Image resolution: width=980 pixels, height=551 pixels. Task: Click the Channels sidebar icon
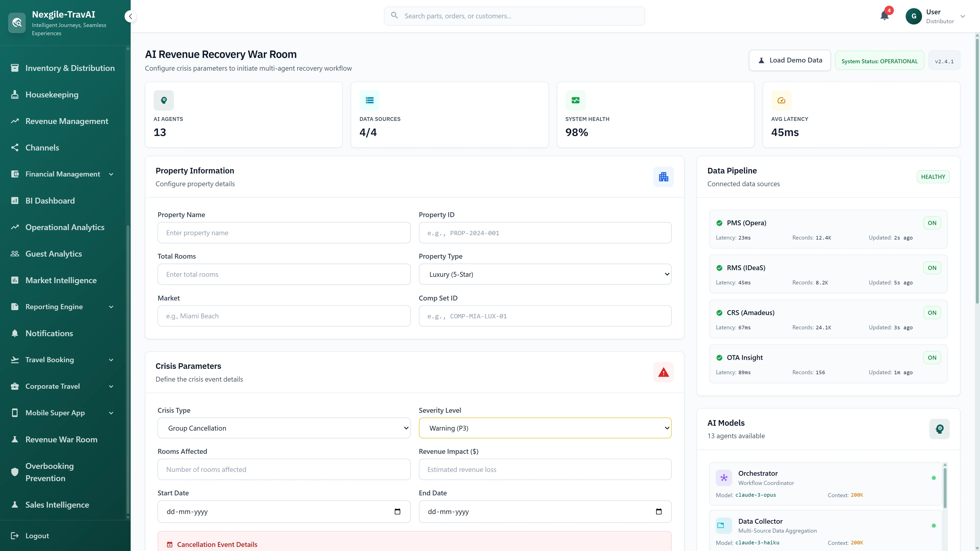point(15,147)
